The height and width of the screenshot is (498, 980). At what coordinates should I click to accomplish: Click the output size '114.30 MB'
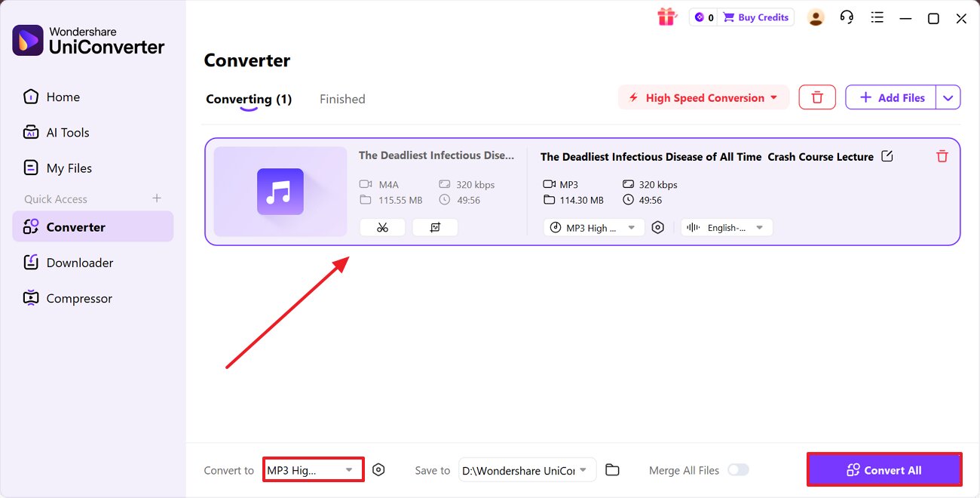581,200
